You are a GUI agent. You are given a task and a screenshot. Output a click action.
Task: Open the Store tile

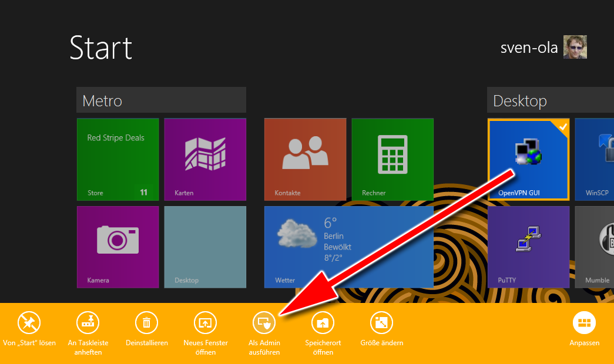coord(118,159)
